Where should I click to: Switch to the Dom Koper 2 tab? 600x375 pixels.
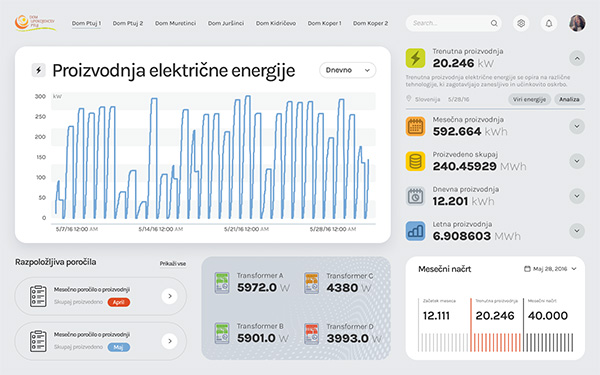[370, 23]
